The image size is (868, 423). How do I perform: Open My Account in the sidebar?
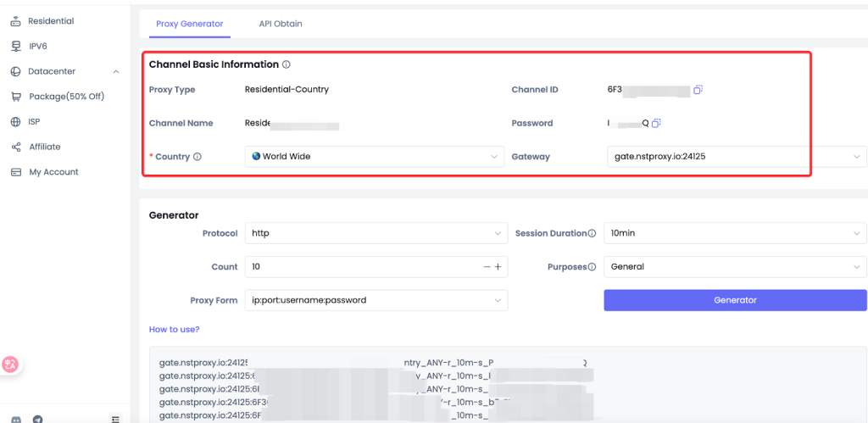click(53, 172)
